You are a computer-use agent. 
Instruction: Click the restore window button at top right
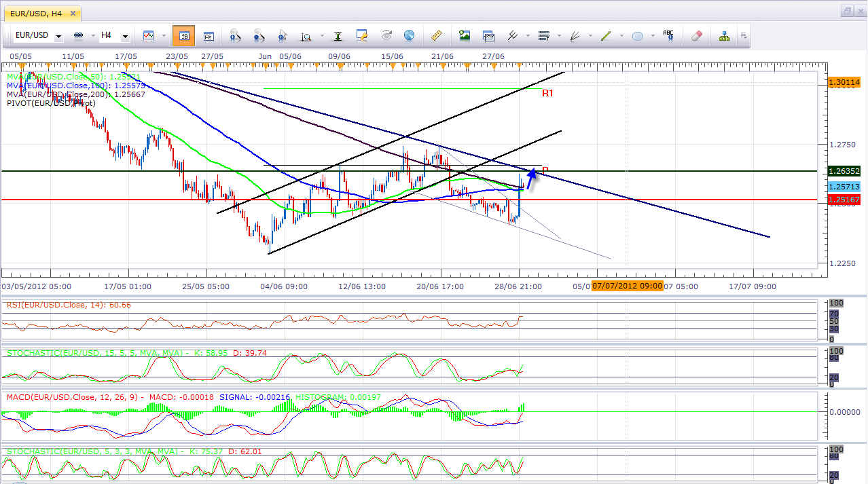[x=848, y=10]
